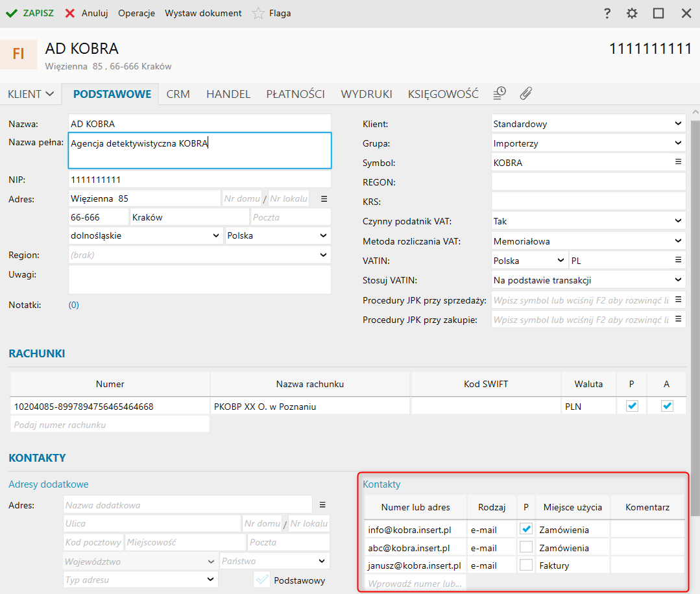This screenshot has width=700, height=594.
Task: Click the green ZAPISZ save checkmark
Action: point(12,13)
